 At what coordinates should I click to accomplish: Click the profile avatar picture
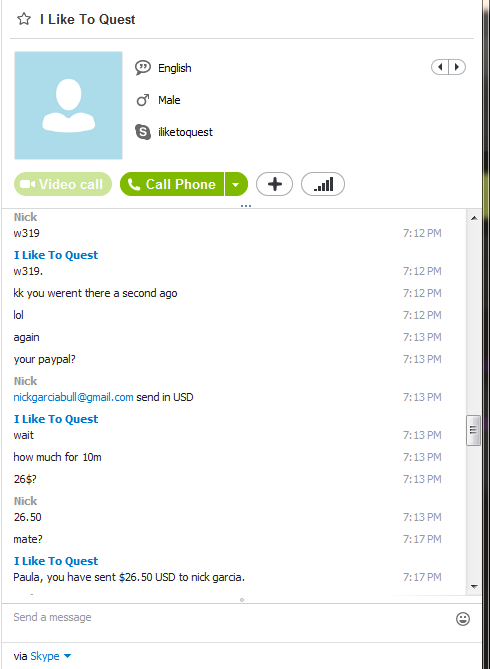click(x=68, y=105)
